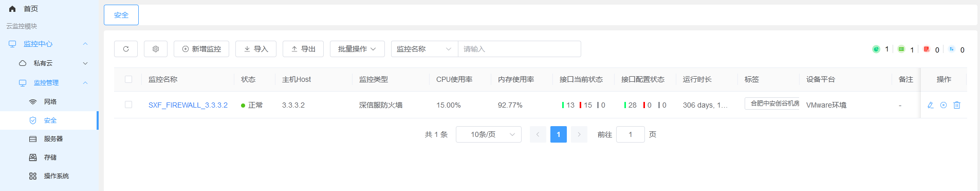This screenshot has width=980, height=191.
Task: Click the 设备平台 column header
Action: point(821,79)
